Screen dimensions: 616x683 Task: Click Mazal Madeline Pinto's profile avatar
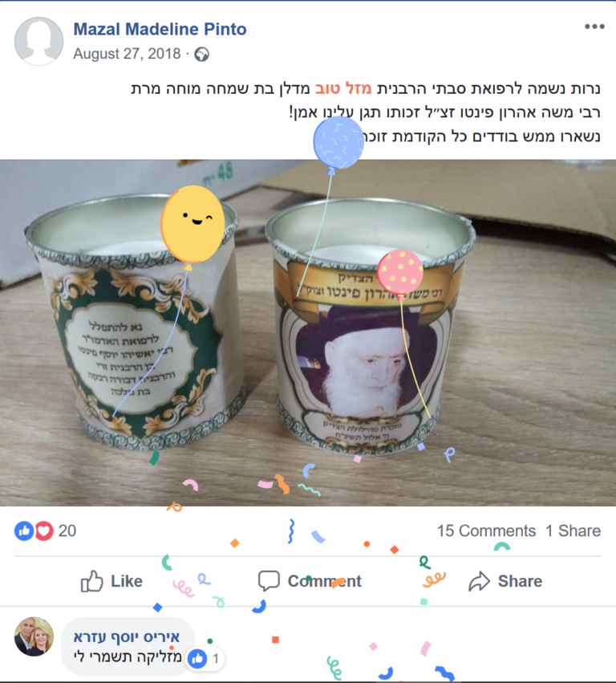[38, 42]
